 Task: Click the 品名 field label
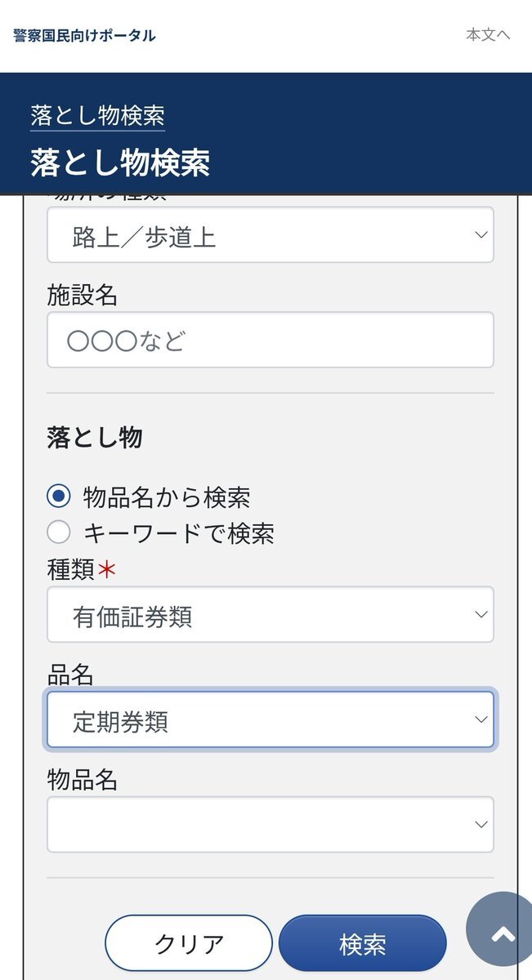pos(70,675)
